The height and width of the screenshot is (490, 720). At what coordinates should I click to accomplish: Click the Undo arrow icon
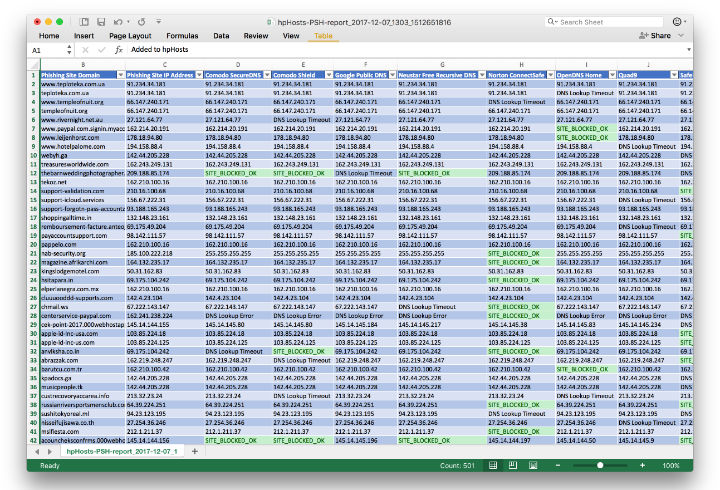tap(118, 22)
